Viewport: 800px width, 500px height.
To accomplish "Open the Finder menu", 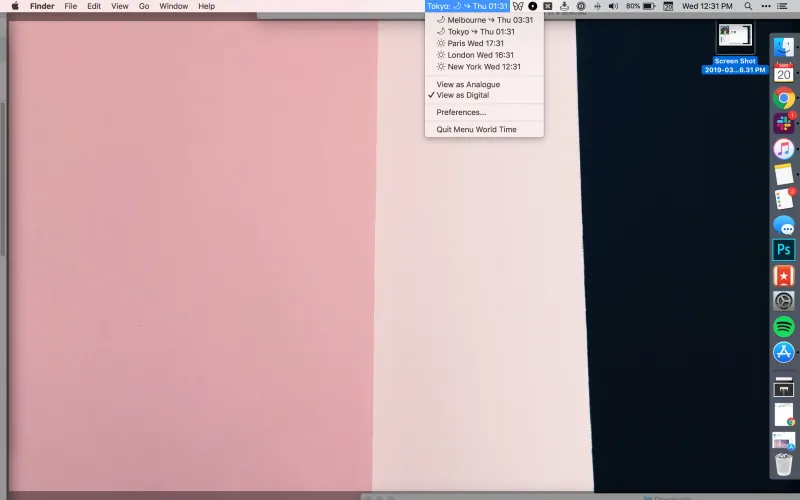I will pos(42,6).
